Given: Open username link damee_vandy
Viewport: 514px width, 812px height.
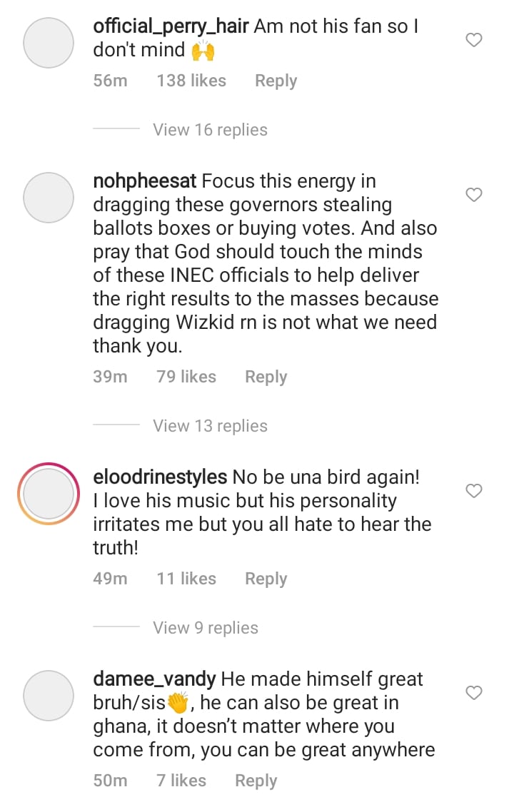Looking at the screenshot, I should point(155,679).
